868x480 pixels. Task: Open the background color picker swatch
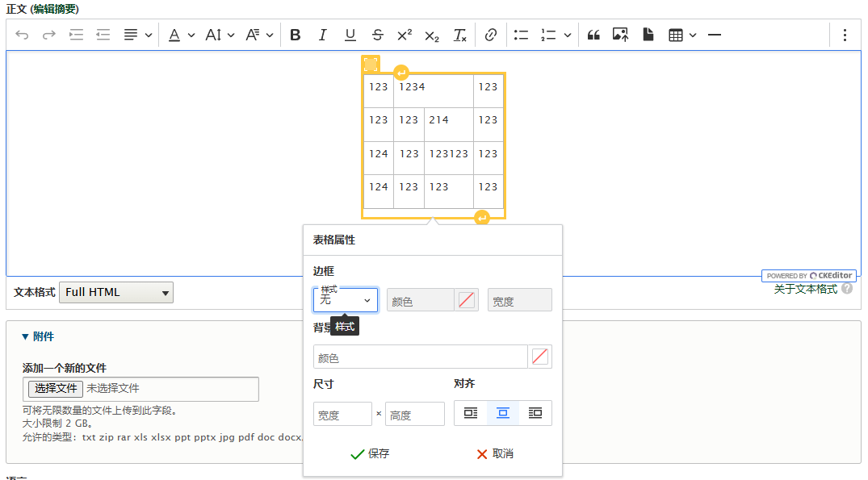[540, 357]
